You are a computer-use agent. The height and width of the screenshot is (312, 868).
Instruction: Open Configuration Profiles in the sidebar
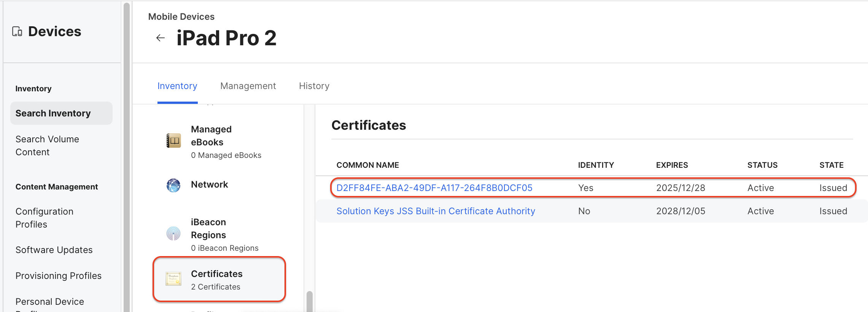click(x=45, y=218)
